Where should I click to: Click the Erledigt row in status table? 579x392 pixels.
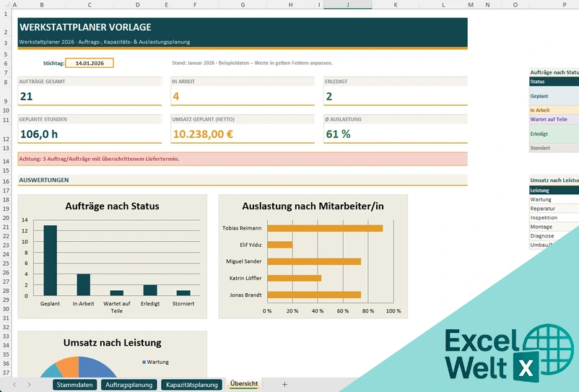click(x=554, y=134)
